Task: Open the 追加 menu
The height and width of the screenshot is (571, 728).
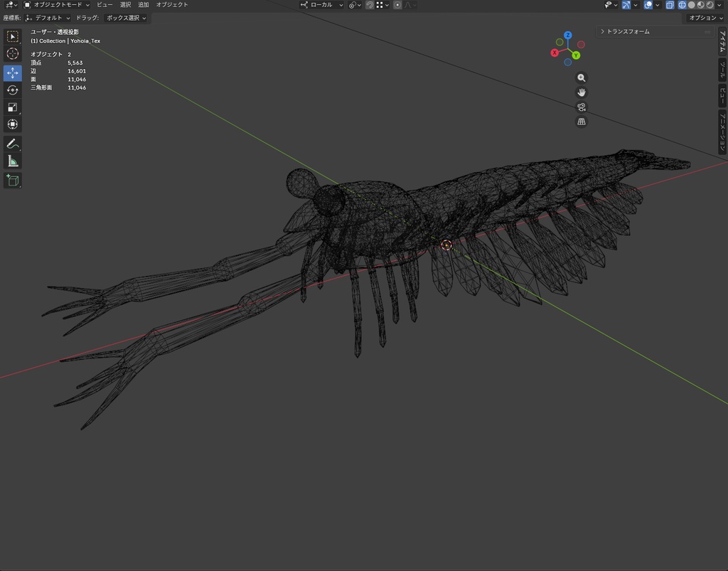Action: [x=144, y=5]
